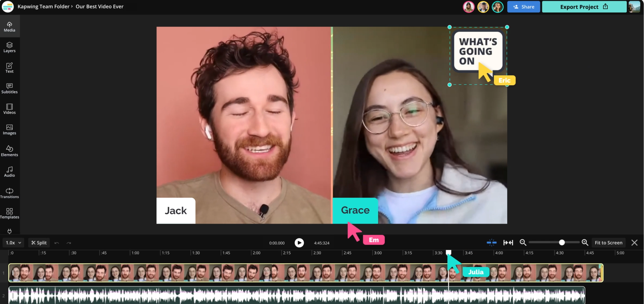Click the Share button
Viewport: 644px width, 304px height.
tap(523, 7)
